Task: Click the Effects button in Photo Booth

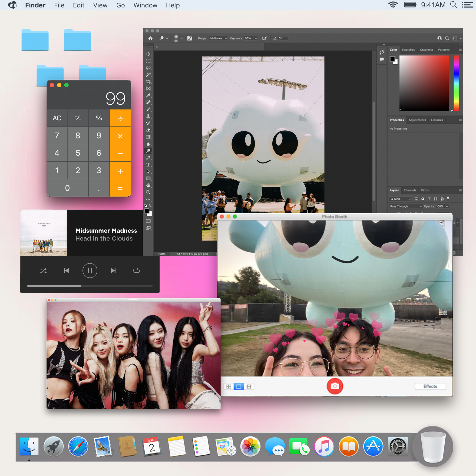Action: tap(430, 386)
